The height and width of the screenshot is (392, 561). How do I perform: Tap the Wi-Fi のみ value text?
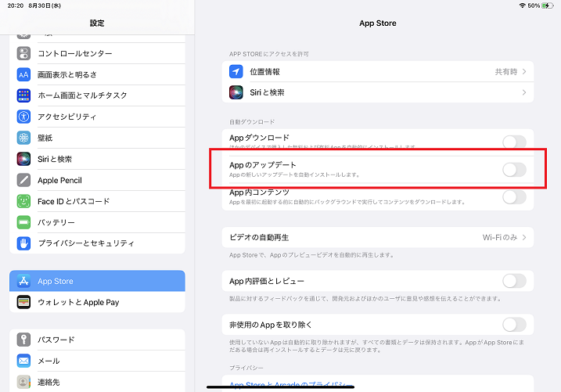coord(500,238)
